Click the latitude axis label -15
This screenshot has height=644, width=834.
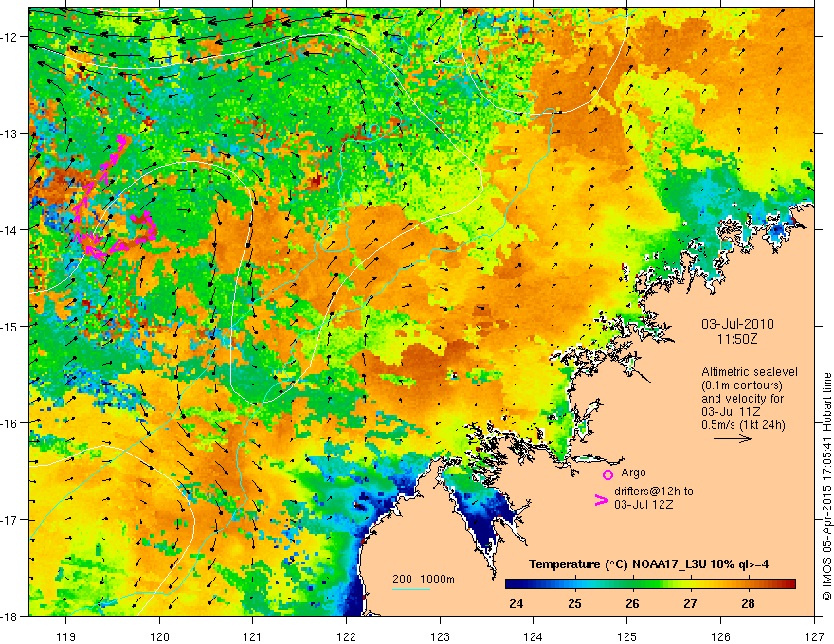(10, 326)
